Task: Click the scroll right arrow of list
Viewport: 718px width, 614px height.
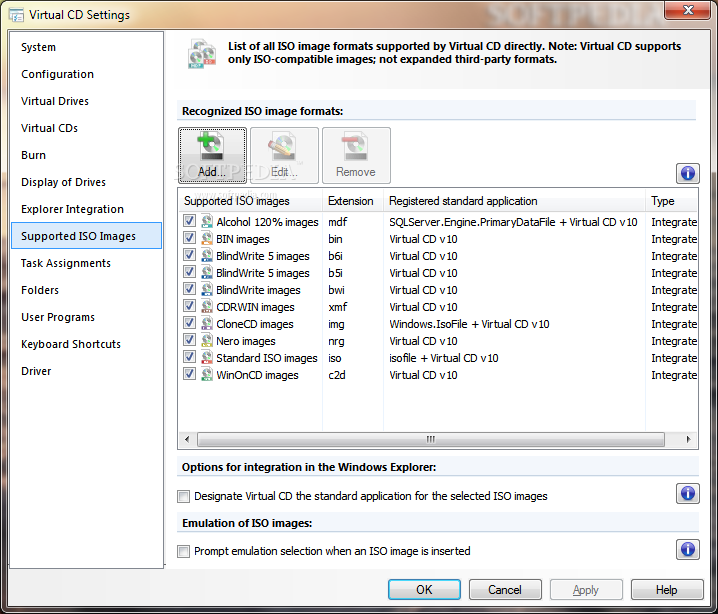Action: point(688,440)
